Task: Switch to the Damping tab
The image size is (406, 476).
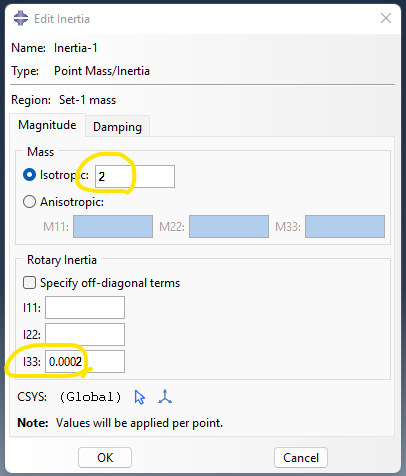Action: pyautogui.click(x=117, y=127)
